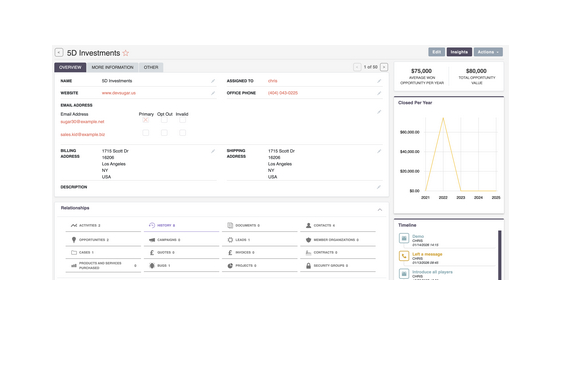Open the History relationship
Image resolution: width=562 pixels, height=369 pixels.
(181, 225)
